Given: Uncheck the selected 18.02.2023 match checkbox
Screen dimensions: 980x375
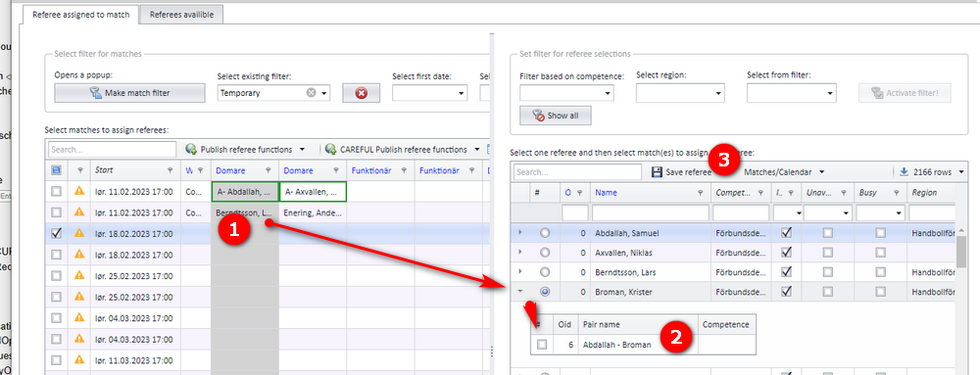Looking at the screenshot, I should pyautogui.click(x=56, y=233).
